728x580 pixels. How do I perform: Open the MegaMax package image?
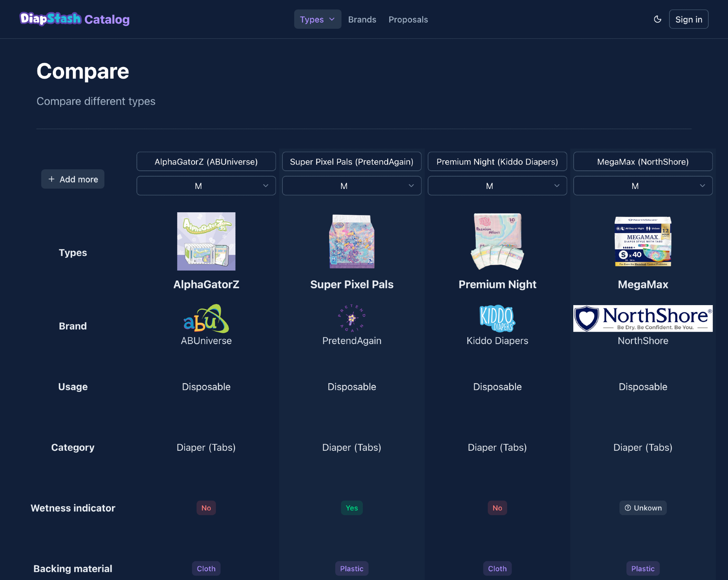643,241
